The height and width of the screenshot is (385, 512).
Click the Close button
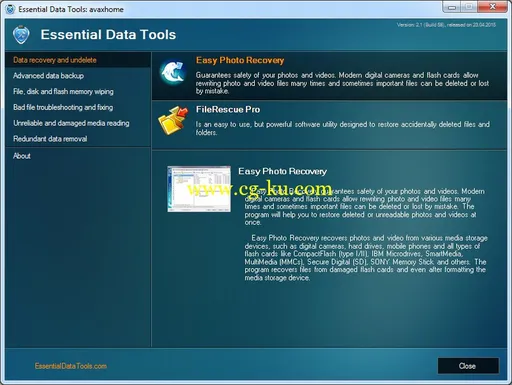[468, 366]
